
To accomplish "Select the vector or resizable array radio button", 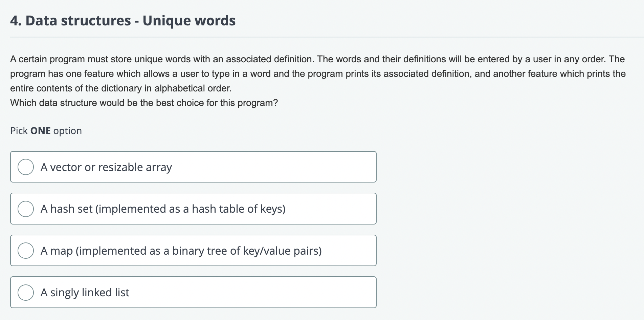I will [26, 167].
